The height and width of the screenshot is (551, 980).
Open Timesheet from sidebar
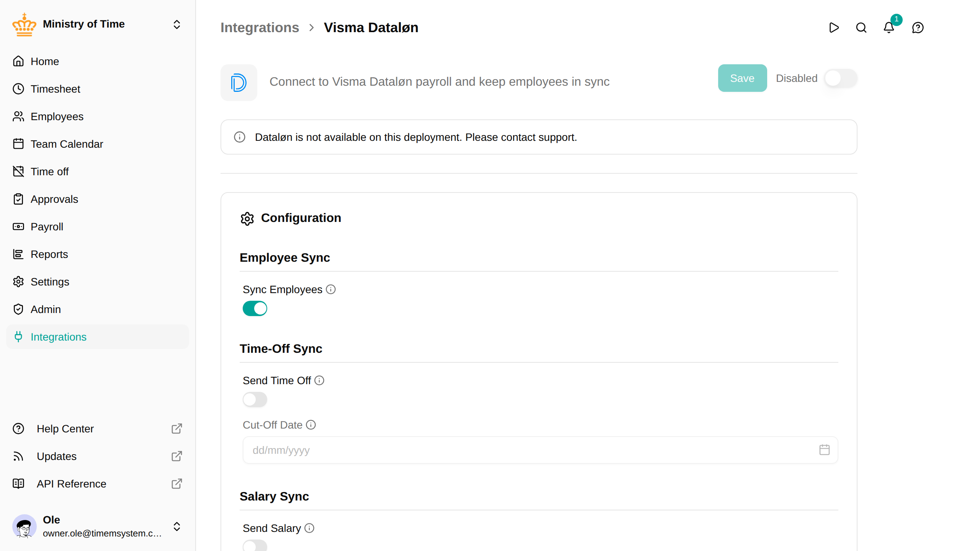coord(98,89)
